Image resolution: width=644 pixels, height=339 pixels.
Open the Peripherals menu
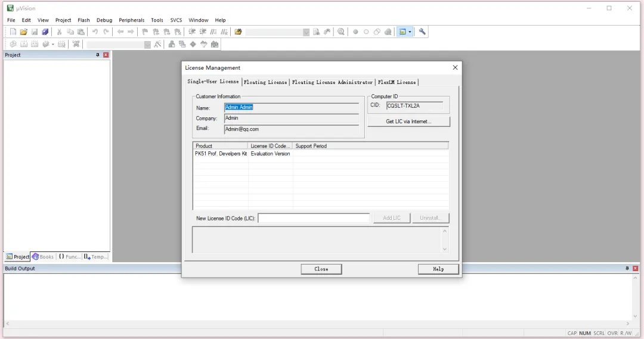pyautogui.click(x=131, y=20)
